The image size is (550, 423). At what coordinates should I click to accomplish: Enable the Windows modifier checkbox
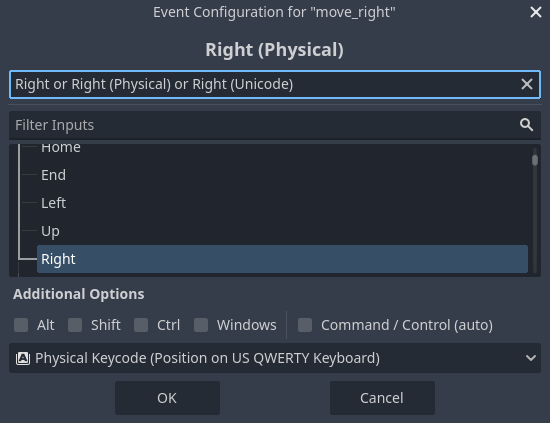pyautogui.click(x=201, y=325)
